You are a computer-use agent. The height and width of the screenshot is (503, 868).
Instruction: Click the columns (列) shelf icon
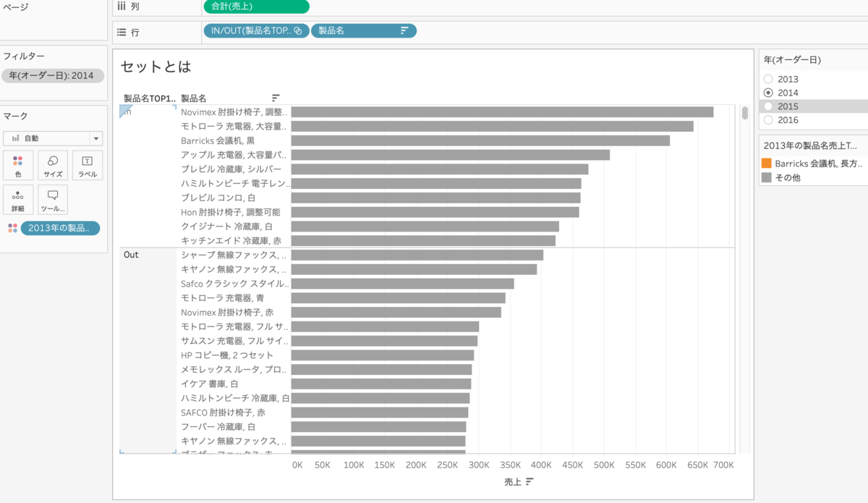coord(122,7)
